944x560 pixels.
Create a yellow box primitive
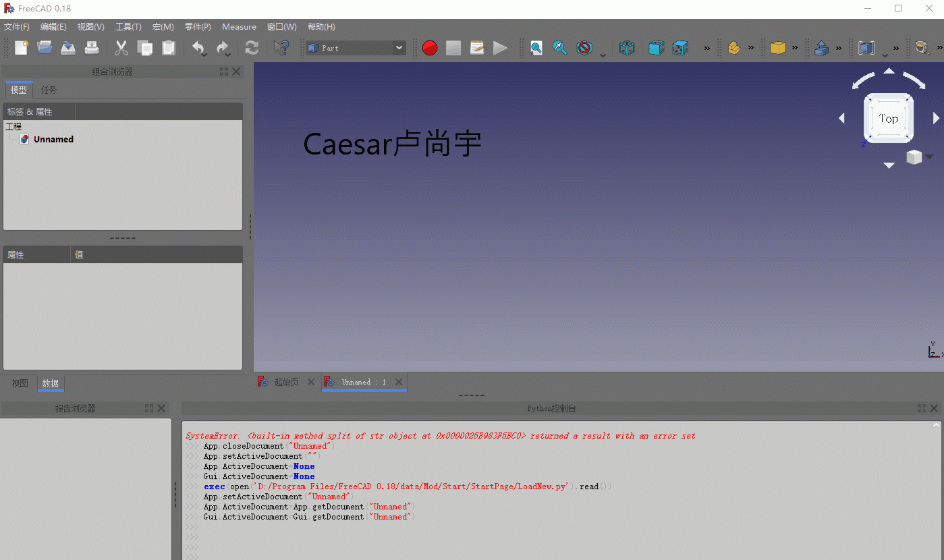pyautogui.click(x=778, y=48)
